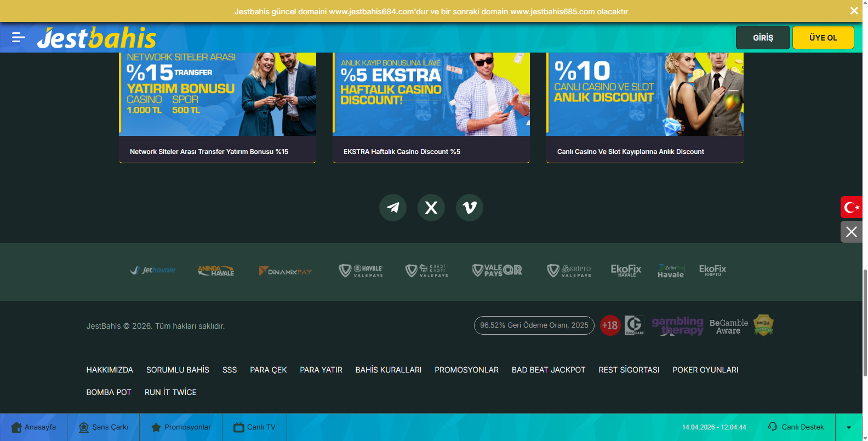Image resolution: width=868 pixels, height=441 pixels.
Task: Click the home icon in the bottom bar
Action: pyautogui.click(x=16, y=427)
